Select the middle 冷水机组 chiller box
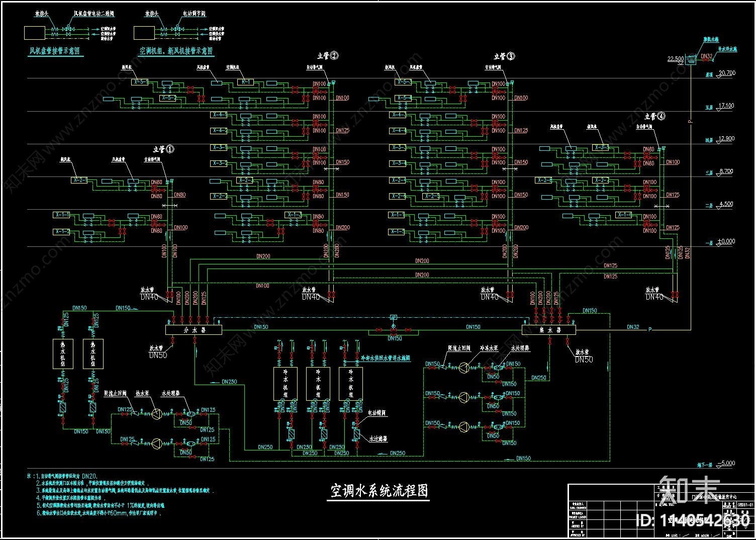The width and height of the screenshot is (756, 540). 318,384
